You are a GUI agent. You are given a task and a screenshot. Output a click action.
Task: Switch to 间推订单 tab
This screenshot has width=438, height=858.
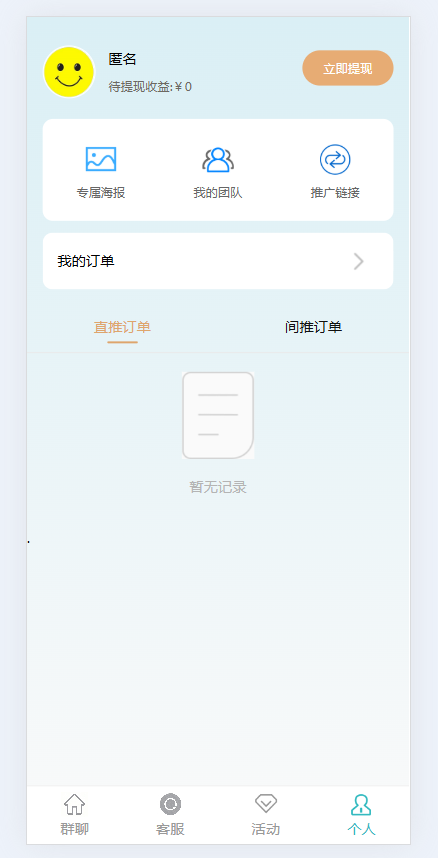coord(314,327)
